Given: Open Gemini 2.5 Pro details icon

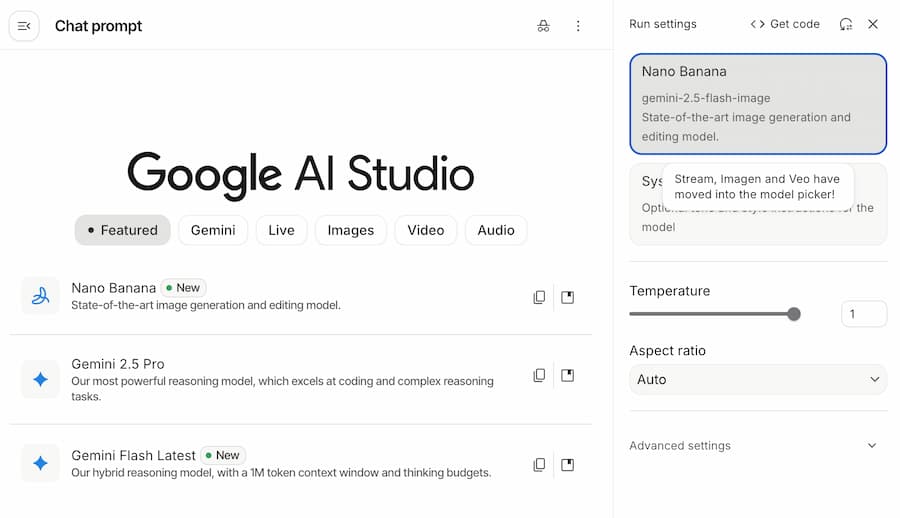Looking at the screenshot, I should pyautogui.click(x=568, y=376).
